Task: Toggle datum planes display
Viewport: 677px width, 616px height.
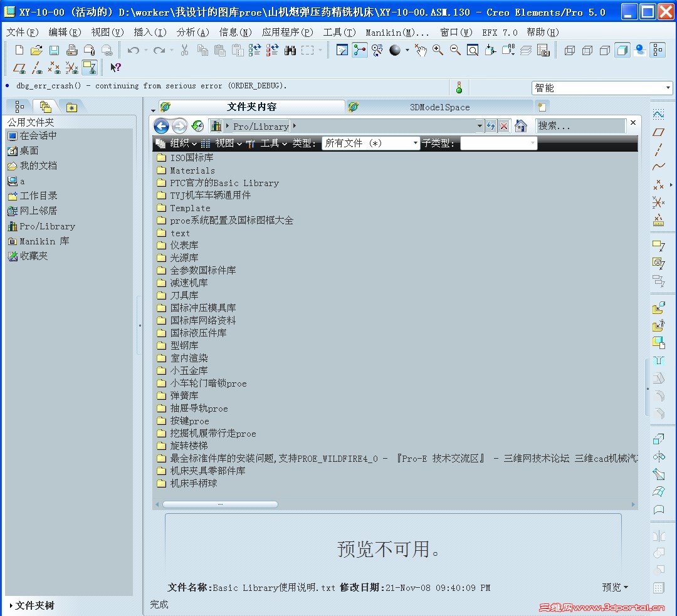Action: click(x=19, y=67)
